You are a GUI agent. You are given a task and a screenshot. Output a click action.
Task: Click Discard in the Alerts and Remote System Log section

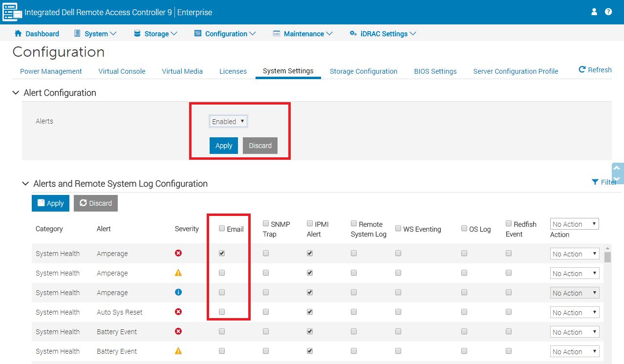click(96, 203)
